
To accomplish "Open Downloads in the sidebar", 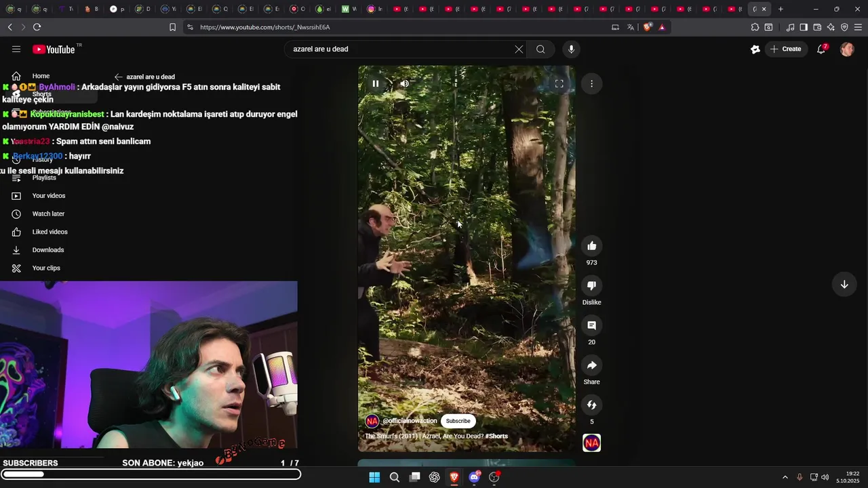I will 47,250.
